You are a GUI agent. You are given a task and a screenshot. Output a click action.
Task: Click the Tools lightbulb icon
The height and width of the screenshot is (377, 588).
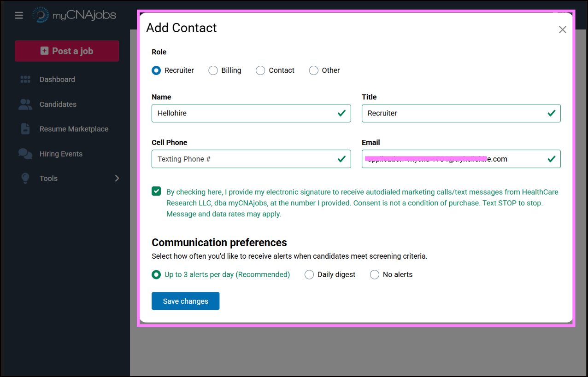pos(25,179)
